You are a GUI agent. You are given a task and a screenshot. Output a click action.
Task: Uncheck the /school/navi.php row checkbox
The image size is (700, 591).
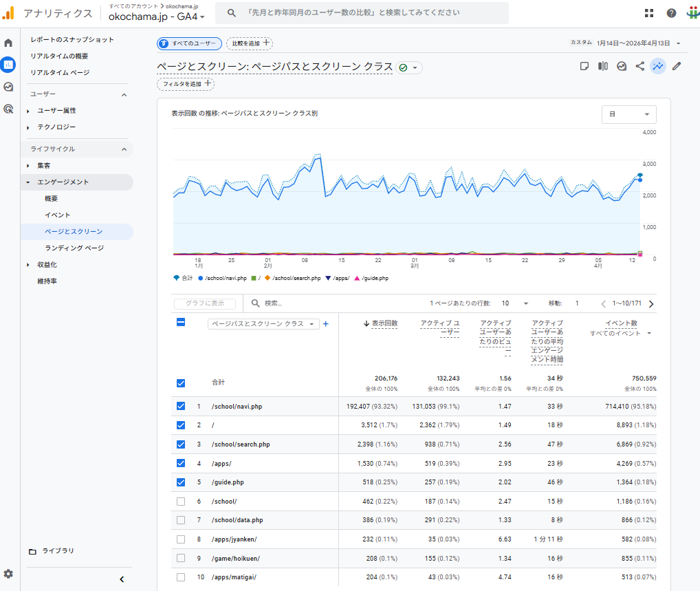click(x=181, y=406)
